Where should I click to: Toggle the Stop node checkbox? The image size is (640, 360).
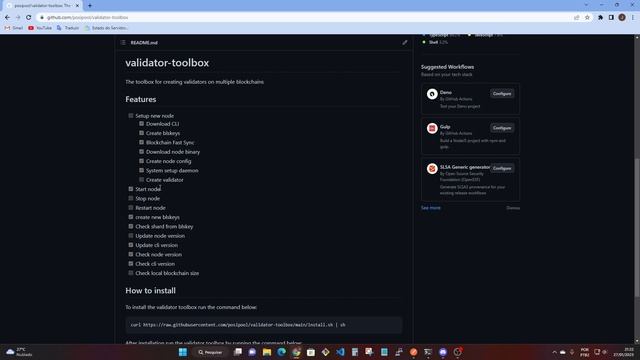(x=131, y=198)
